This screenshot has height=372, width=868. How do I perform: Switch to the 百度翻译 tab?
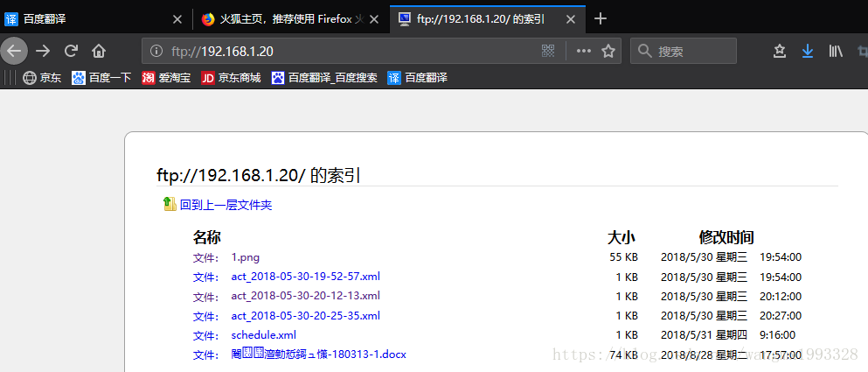(94, 19)
